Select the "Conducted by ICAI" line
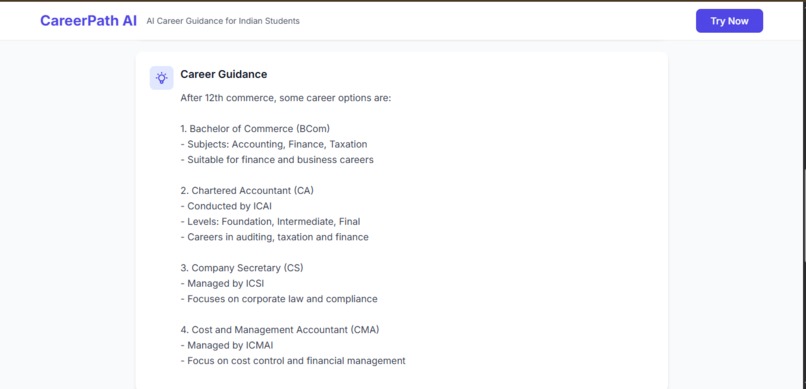The height and width of the screenshot is (389, 806). tap(226, 206)
